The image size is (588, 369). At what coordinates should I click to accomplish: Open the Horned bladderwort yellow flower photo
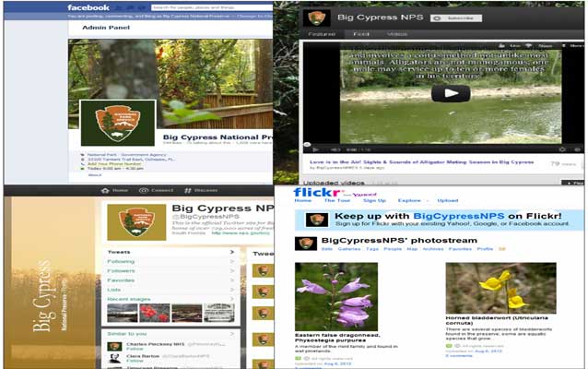[x=500, y=288]
